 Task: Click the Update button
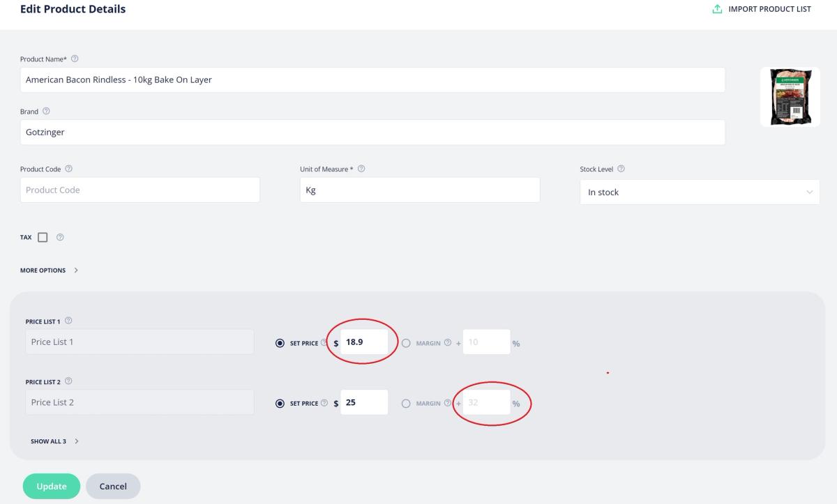[52, 487]
